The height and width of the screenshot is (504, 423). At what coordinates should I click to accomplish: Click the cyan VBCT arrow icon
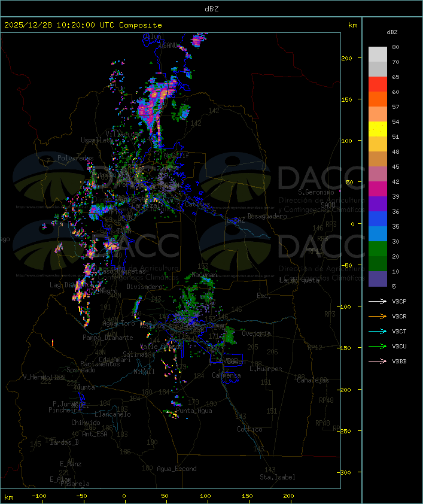point(378,331)
